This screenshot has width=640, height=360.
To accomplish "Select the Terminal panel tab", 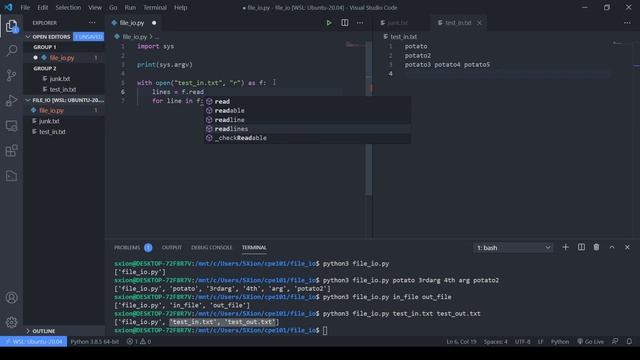I will [254, 247].
